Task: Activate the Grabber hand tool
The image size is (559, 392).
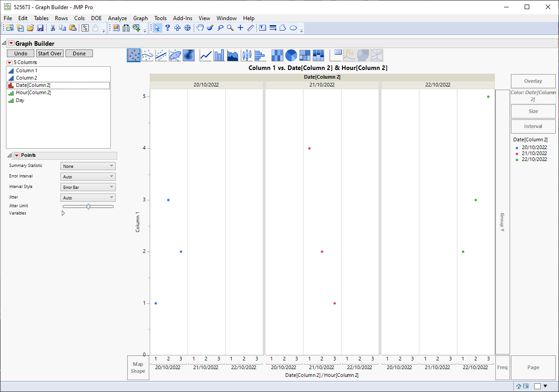Action: [200, 28]
